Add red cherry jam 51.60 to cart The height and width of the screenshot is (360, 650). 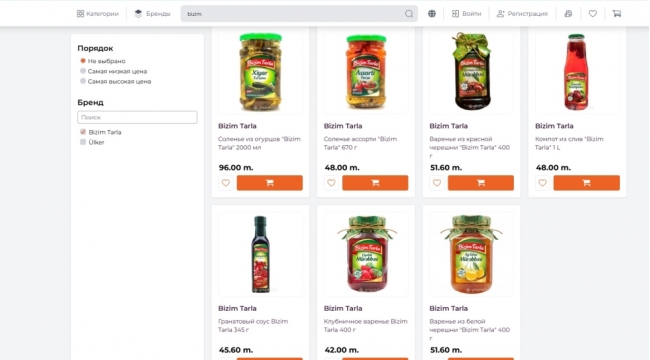481,182
